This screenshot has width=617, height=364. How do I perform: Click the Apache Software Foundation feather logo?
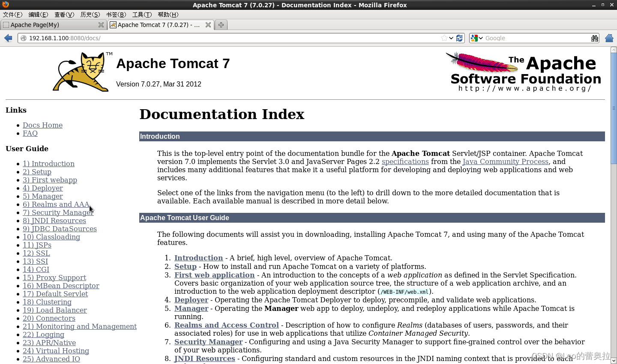[x=523, y=72]
